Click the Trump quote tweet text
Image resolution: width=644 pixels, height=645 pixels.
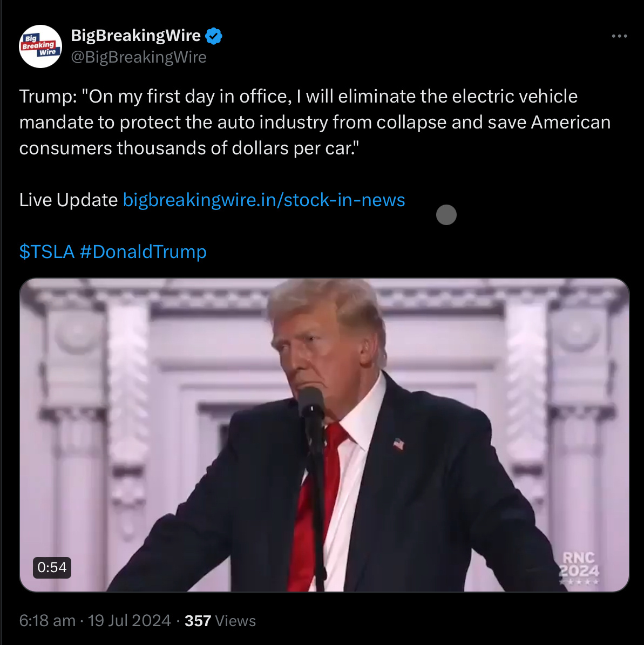pos(315,122)
